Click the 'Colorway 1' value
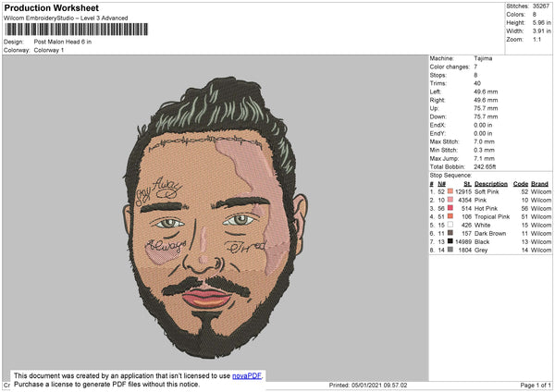The height and width of the screenshot is (392, 555). [x=49, y=50]
